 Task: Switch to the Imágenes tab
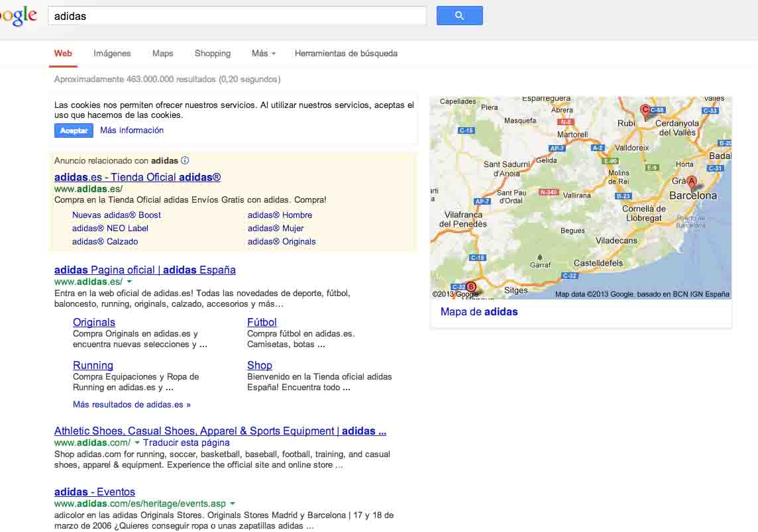pyautogui.click(x=112, y=53)
